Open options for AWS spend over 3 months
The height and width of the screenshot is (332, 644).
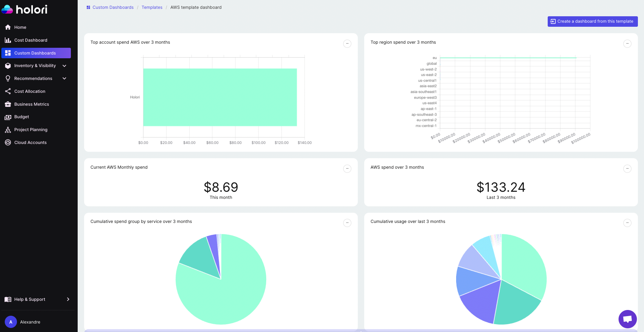(x=627, y=169)
